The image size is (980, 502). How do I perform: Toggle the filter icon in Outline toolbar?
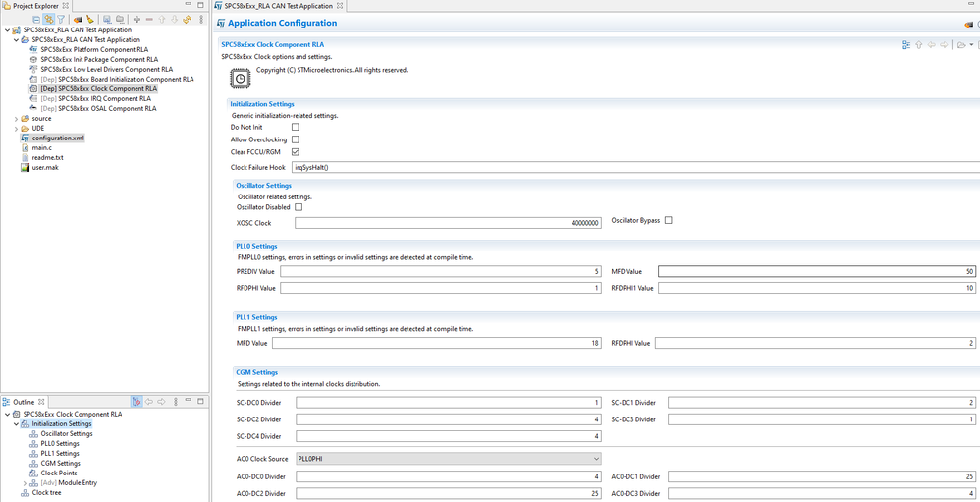136,402
